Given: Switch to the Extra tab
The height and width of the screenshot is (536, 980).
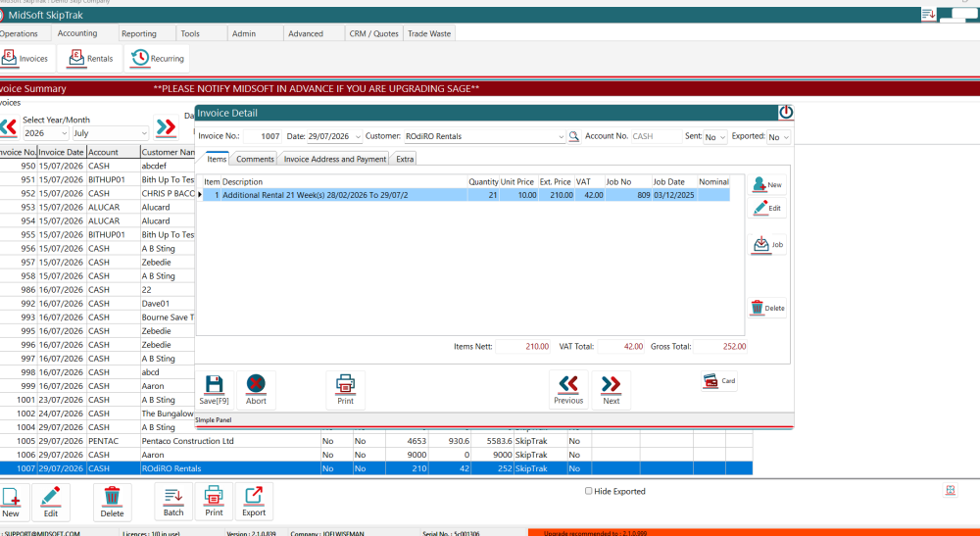Looking at the screenshot, I should pos(405,159).
